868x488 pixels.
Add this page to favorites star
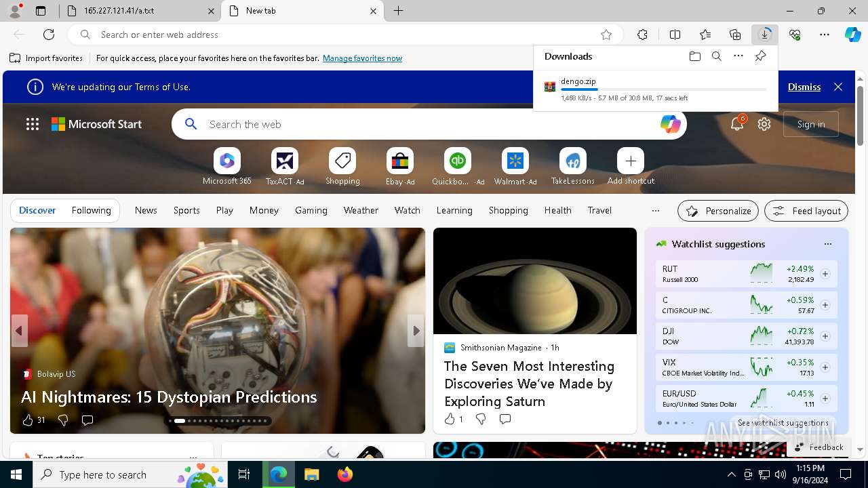tap(606, 35)
